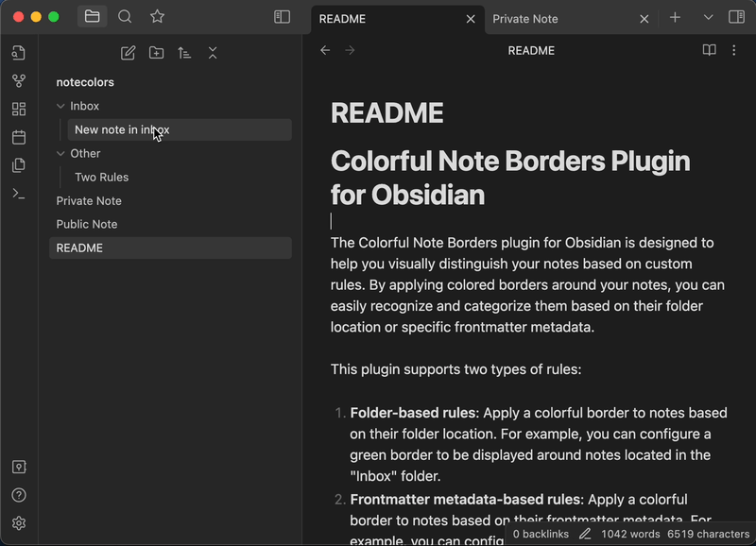Open the vault switcher icon

pos(19,467)
